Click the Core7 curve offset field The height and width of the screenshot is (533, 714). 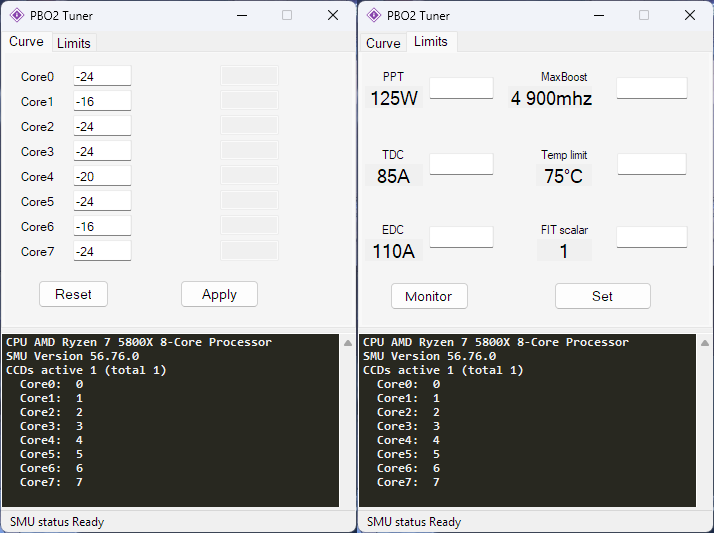[102, 252]
